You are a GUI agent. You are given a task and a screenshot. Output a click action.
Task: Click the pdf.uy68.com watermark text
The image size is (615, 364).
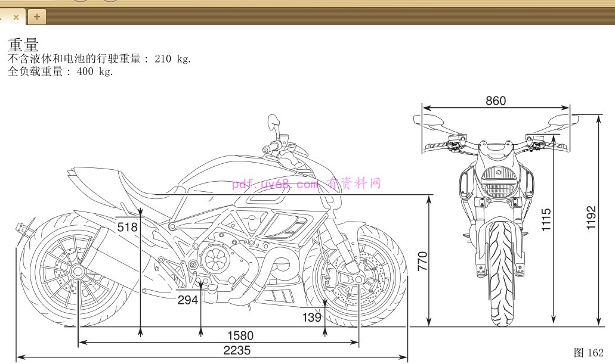[306, 183]
